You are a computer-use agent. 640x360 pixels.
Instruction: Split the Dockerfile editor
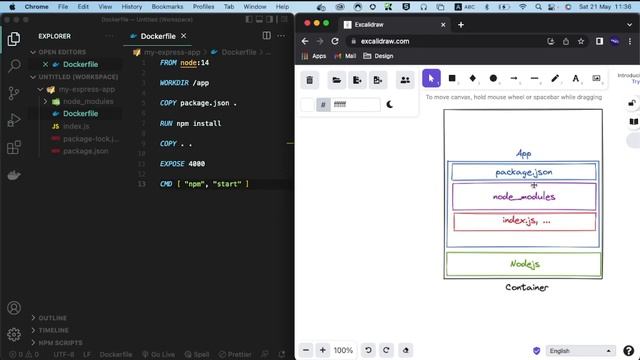[267, 36]
